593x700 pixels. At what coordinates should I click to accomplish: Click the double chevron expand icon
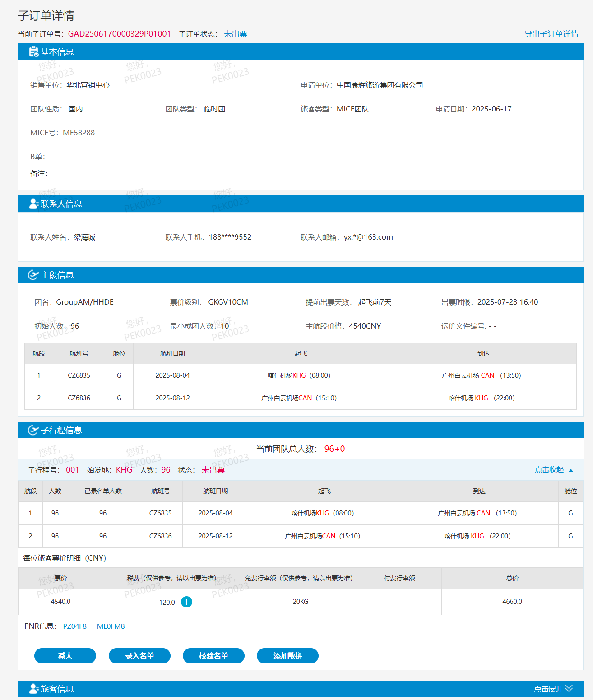point(569,688)
